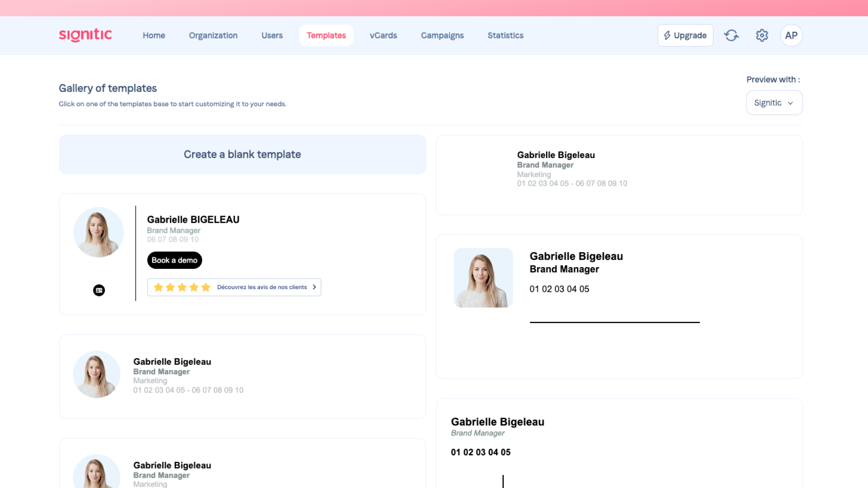The image size is (868, 488).
Task: Open the AP user avatar menu
Action: tap(791, 35)
